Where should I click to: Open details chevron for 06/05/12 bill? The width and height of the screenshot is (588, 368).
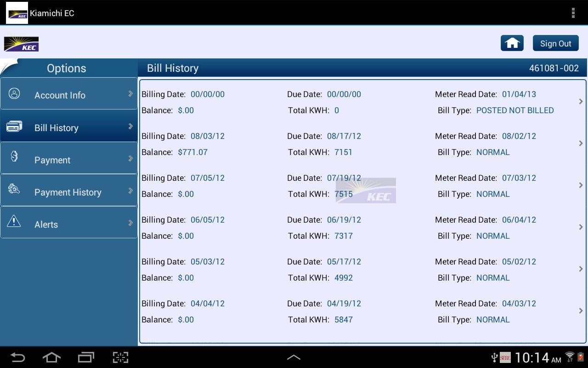[x=581, y=227]
